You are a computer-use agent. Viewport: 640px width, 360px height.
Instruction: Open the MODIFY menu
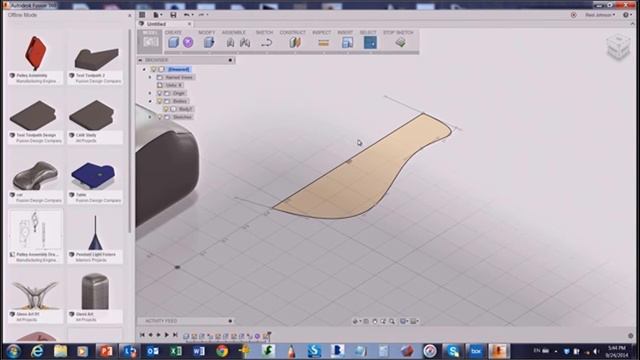pos(207,32)
